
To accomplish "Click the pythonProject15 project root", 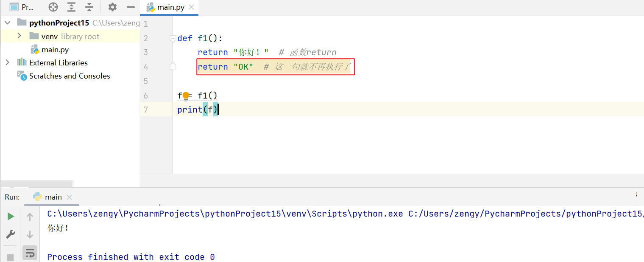I will (x=59, y=23).
